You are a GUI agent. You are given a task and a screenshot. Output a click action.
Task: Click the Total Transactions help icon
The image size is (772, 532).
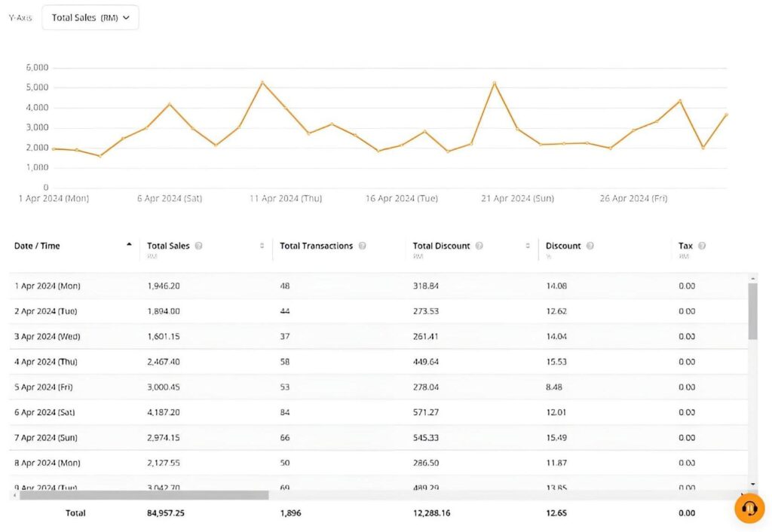click(362, 245)
